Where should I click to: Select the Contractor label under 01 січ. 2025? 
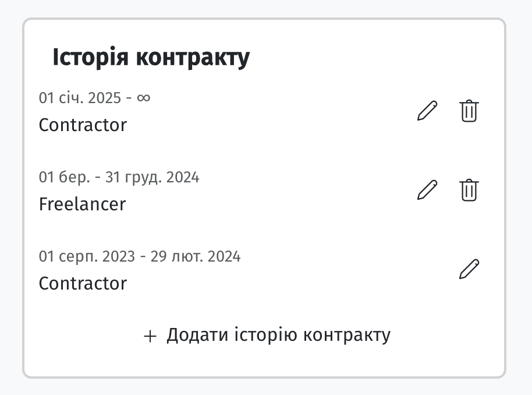(x=83, y=125)
